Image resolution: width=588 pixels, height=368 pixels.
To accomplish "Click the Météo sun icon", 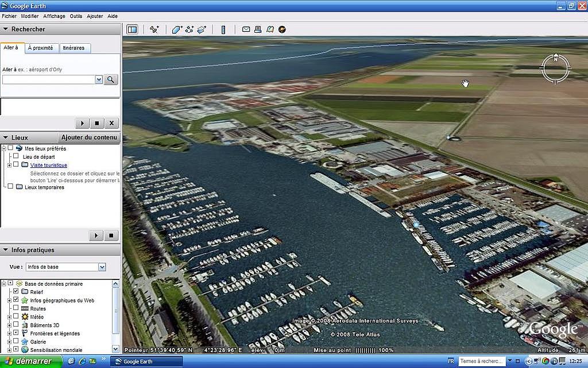I will [25, 317].
